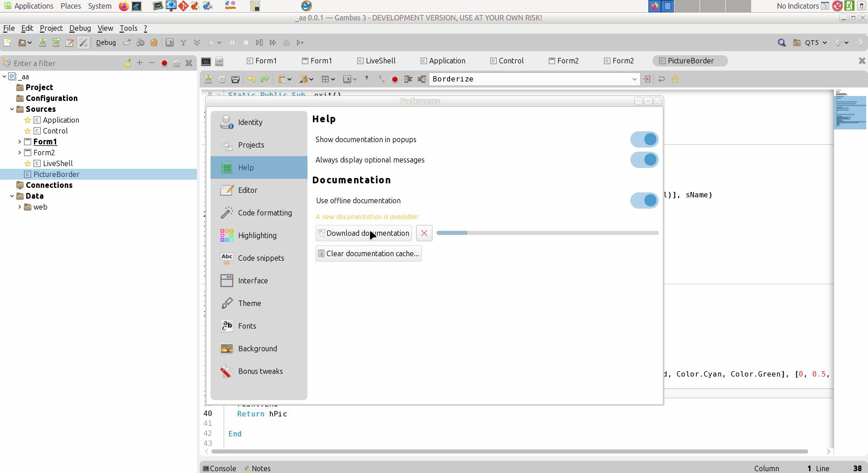Collapse the Sources folder
868x473 pixels.
(12, 109)
